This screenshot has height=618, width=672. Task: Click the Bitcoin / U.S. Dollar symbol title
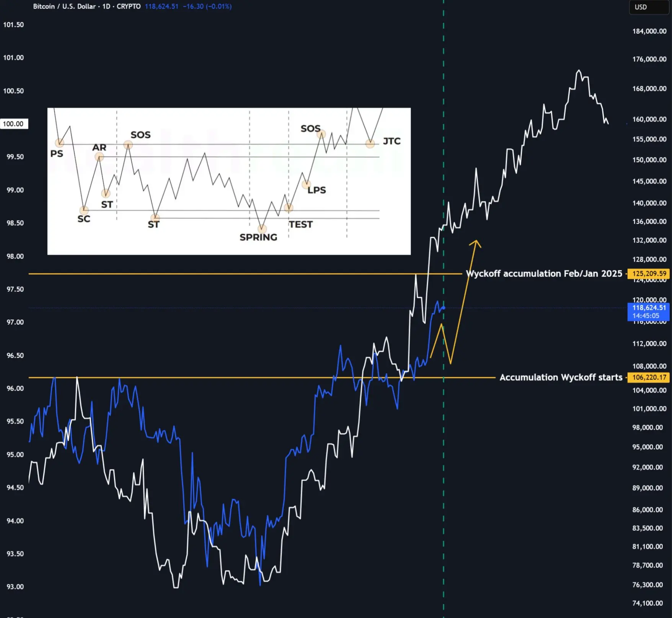(64, 7)
